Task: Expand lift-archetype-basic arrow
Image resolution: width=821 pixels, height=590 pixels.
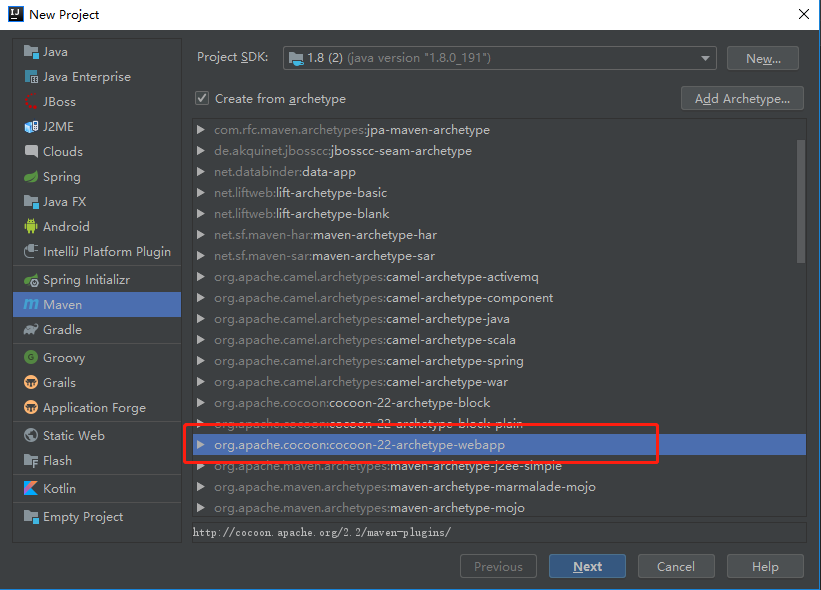Action: pos(201,193)
